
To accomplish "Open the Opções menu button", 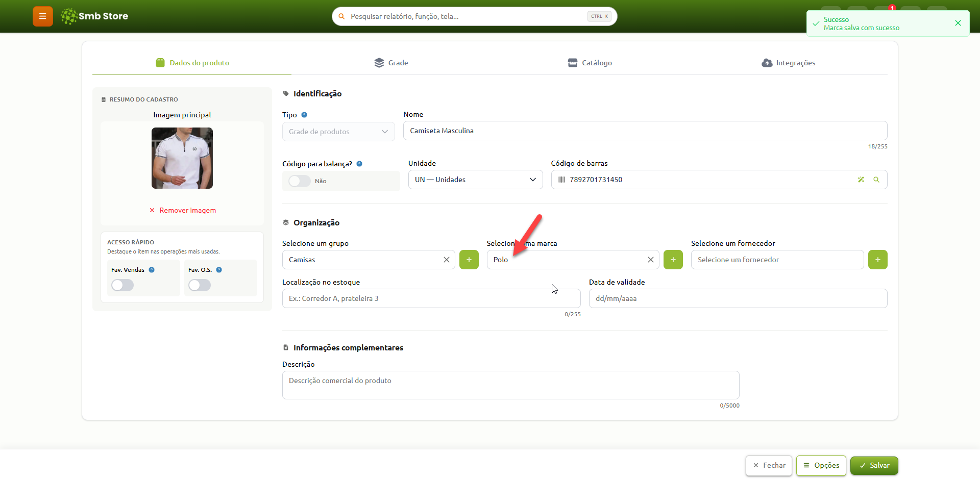I will [x=821, y=465].
